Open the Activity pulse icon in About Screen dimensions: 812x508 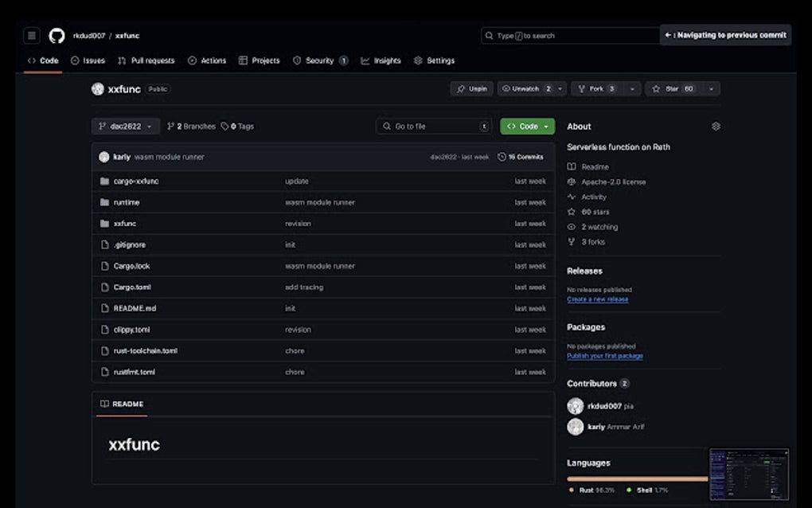click(x=570, y=197)
